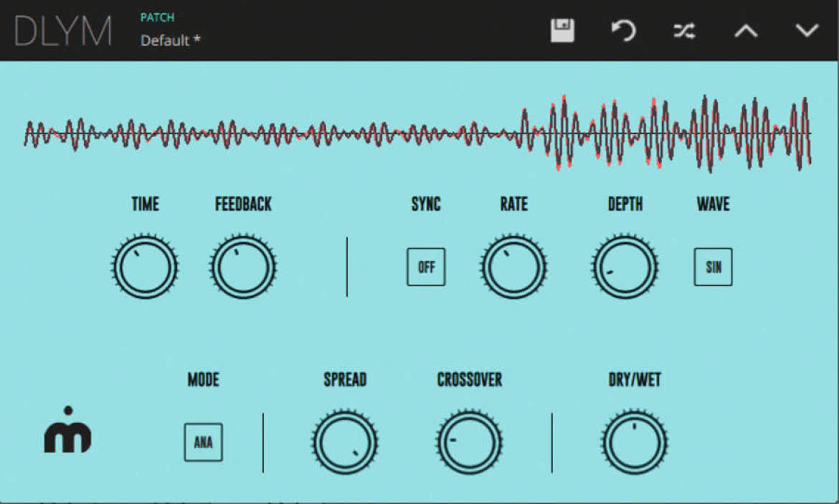The height and width of the screenshot is (504, 839).
Task: Click the Imaginando logo icon
Action: pyautogui.click(x=67, y=429)
